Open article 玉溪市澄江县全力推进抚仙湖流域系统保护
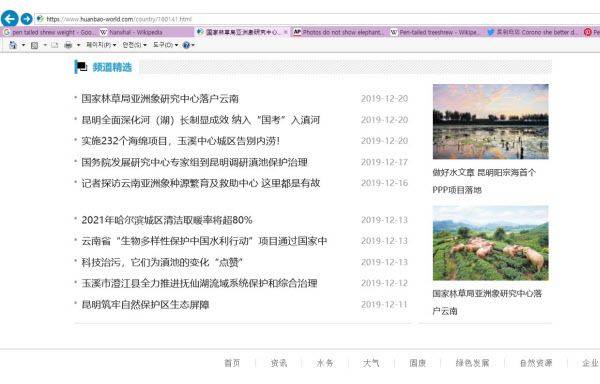 tap(199, 283)
